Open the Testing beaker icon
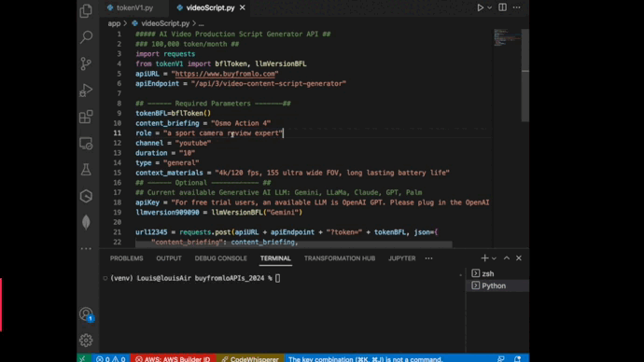 pyautogui.click(x=86, y=170)
